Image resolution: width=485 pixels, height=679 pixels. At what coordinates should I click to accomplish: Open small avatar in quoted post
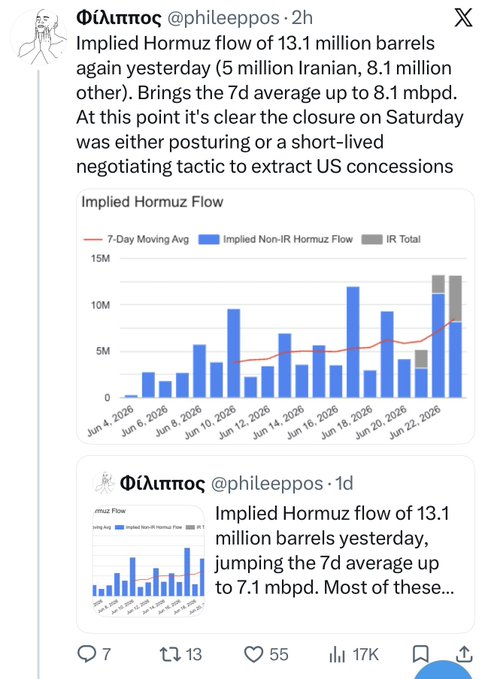click(x=104, y=483)
